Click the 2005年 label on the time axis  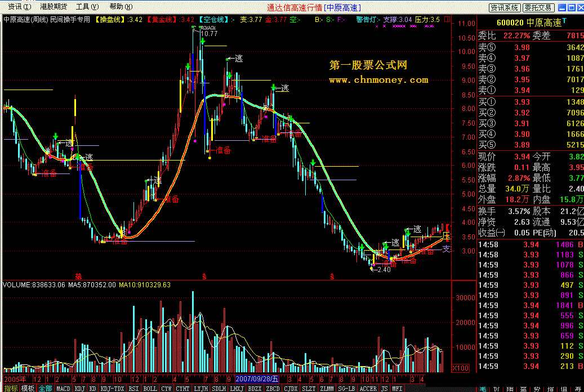[x=15, y=379]
